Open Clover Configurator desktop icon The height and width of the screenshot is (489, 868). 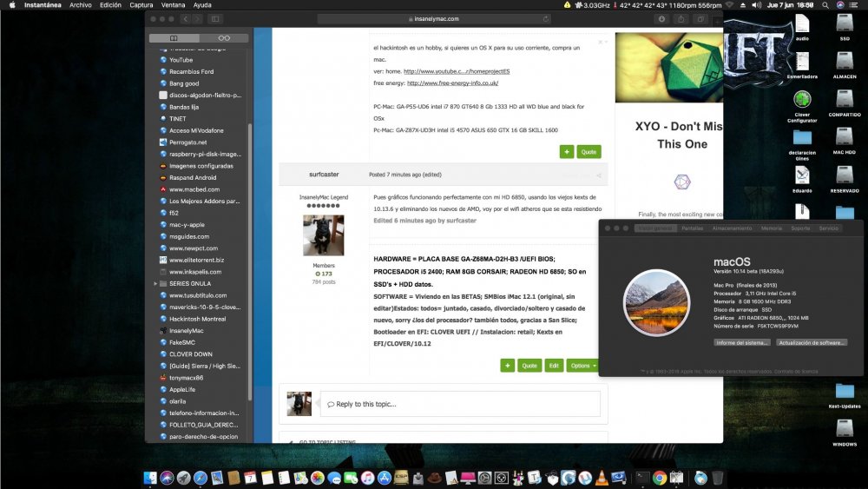[x=802, y=106]
